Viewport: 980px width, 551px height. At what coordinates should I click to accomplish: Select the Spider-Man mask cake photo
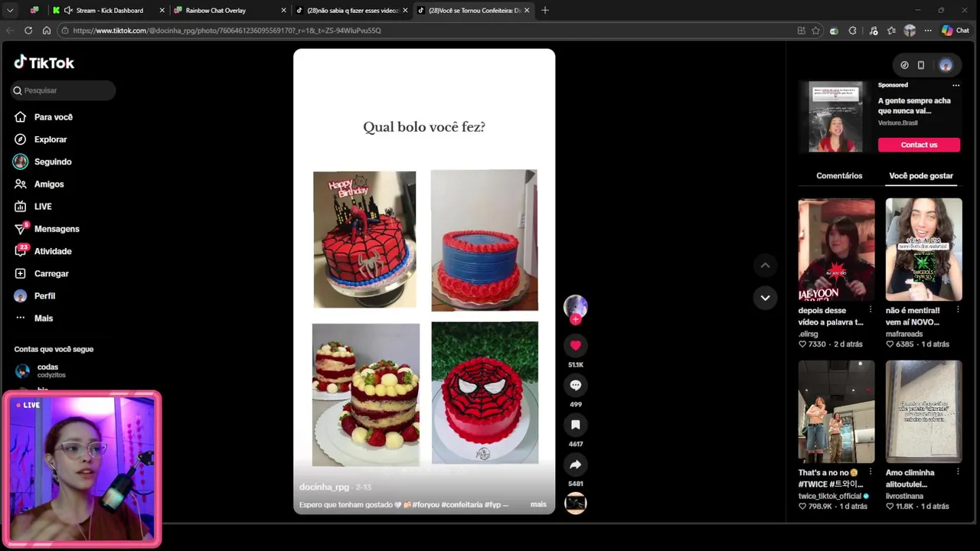(x=485, y=393)
